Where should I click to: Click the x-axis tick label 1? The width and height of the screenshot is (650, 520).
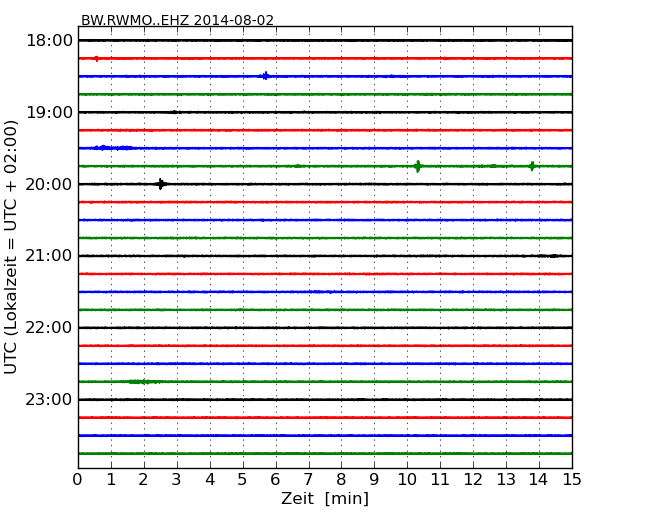point(111,480)
